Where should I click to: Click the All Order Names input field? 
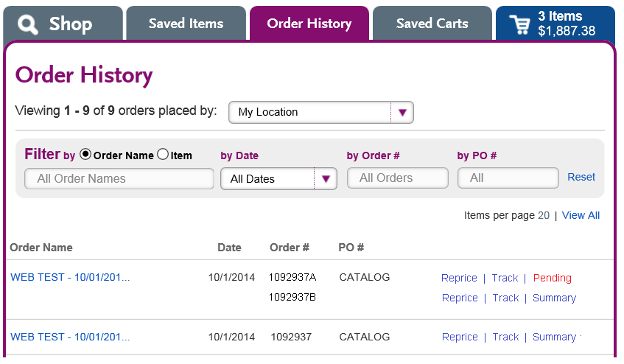pos(119,178)
